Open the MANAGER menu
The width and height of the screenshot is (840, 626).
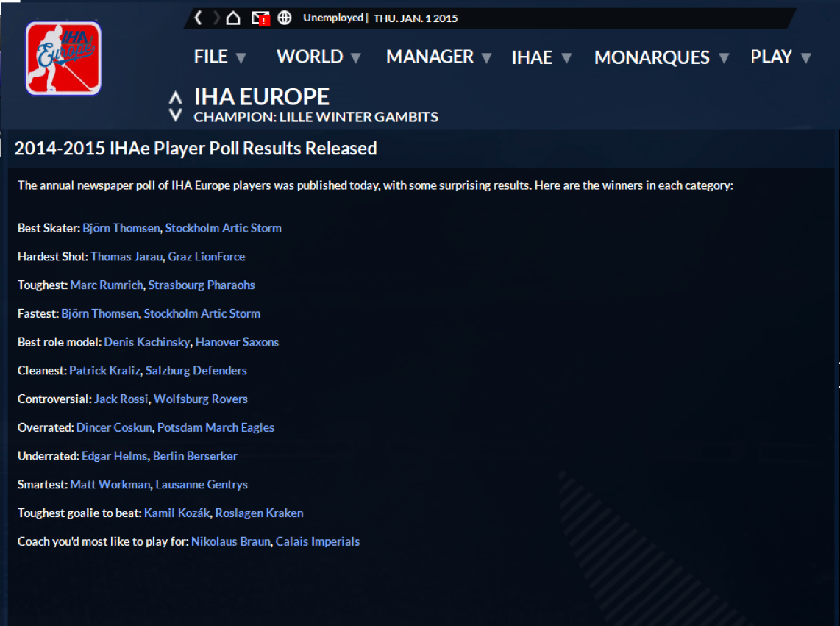coord(438,57)
